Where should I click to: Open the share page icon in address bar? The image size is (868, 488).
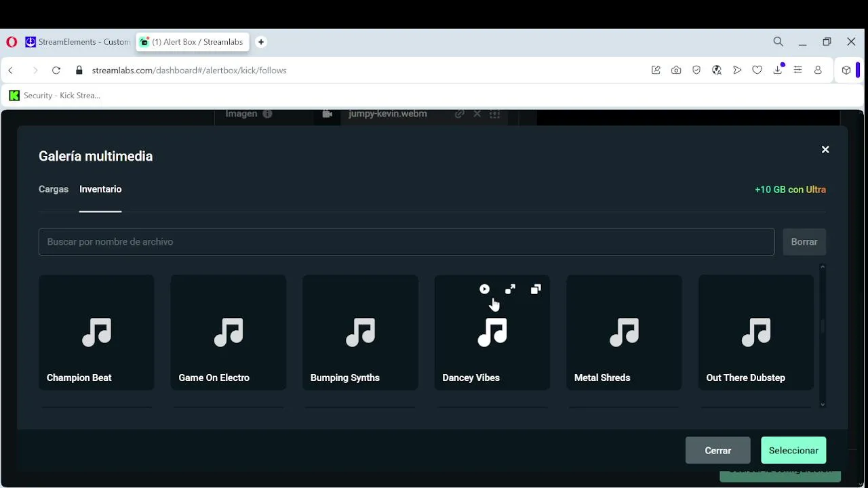tap(656, 70)
